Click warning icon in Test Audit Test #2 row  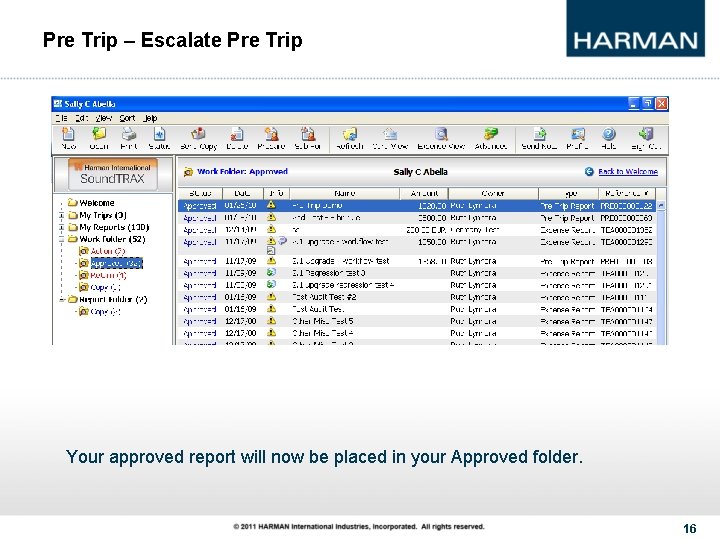point(272,297)
